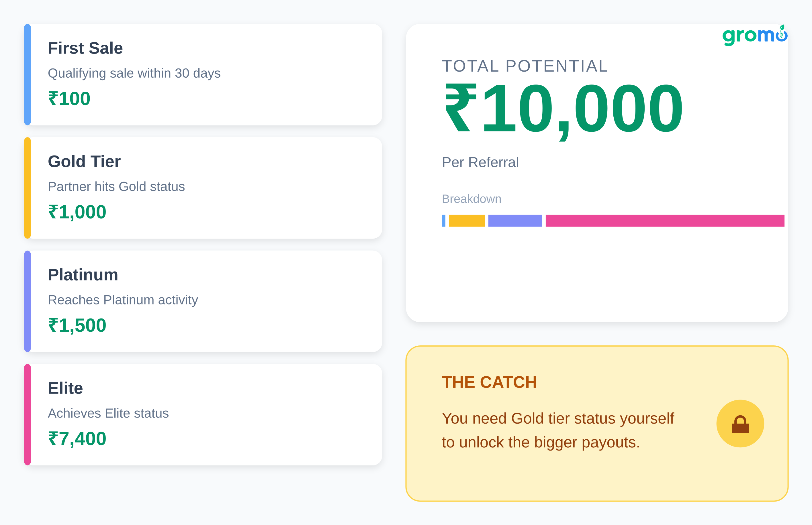Click the ₹1,000 Gold Tier amount
This screenshot has height=525, width=812.
point(77,212)
